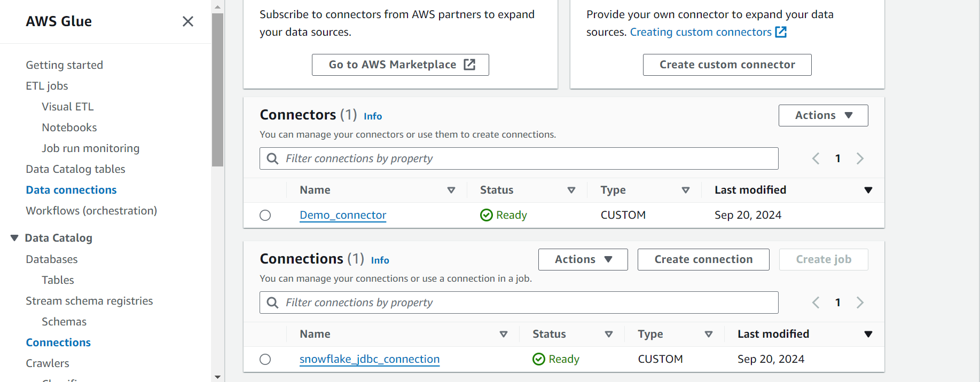
Task: Click Create job button
Action: [824, 259]
